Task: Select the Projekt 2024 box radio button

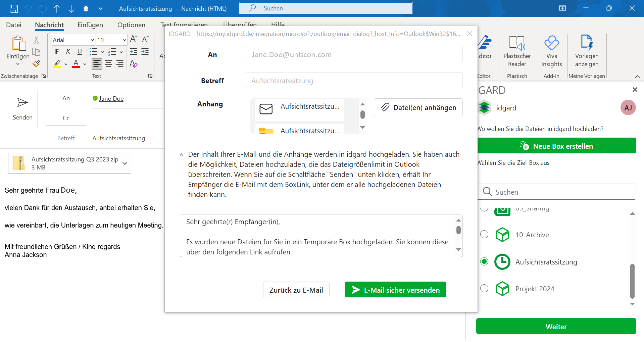Action: [484, 288]
